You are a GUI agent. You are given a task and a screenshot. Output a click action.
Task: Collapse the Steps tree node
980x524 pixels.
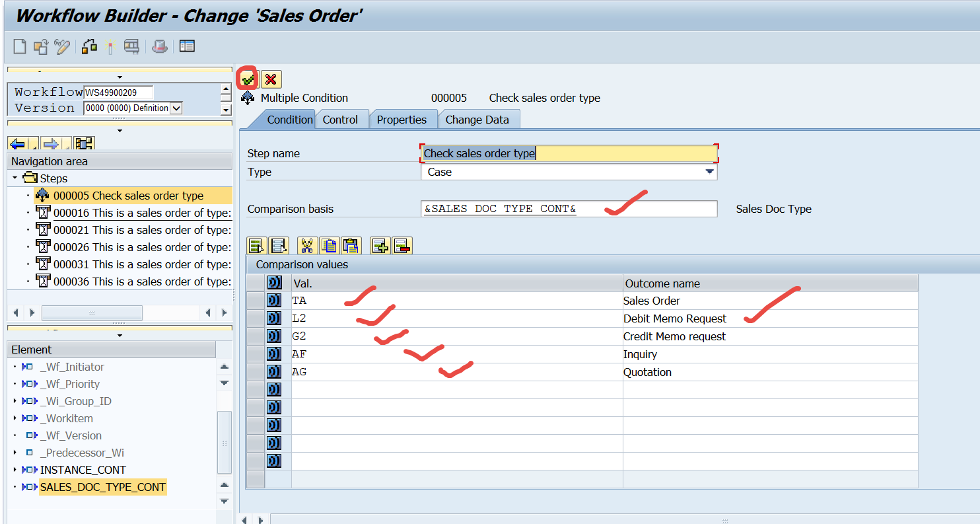[15, 178]
